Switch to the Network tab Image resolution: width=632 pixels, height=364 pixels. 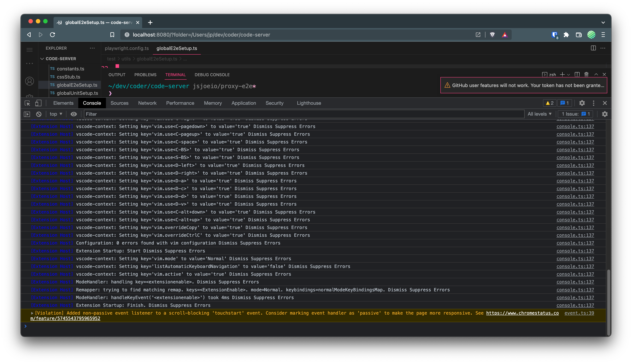pyautogui.click(x=147, y=103)
